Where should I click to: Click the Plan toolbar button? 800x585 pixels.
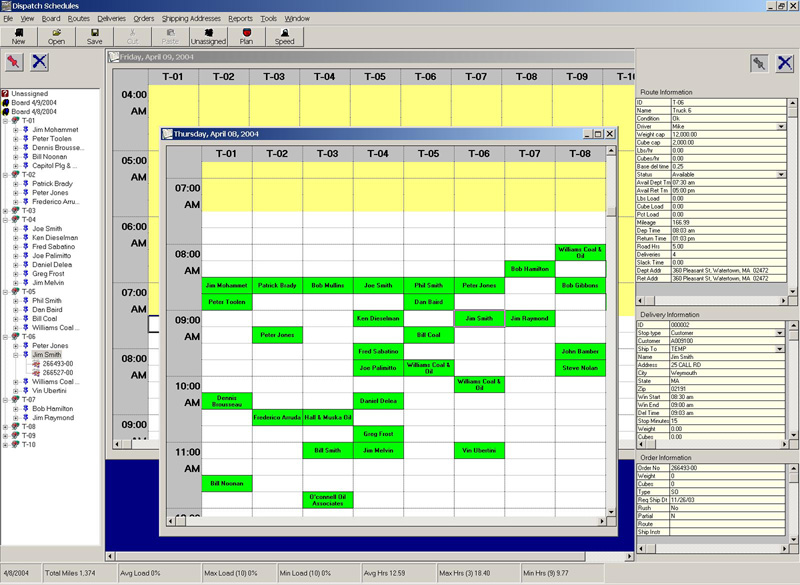coord(246,37)
